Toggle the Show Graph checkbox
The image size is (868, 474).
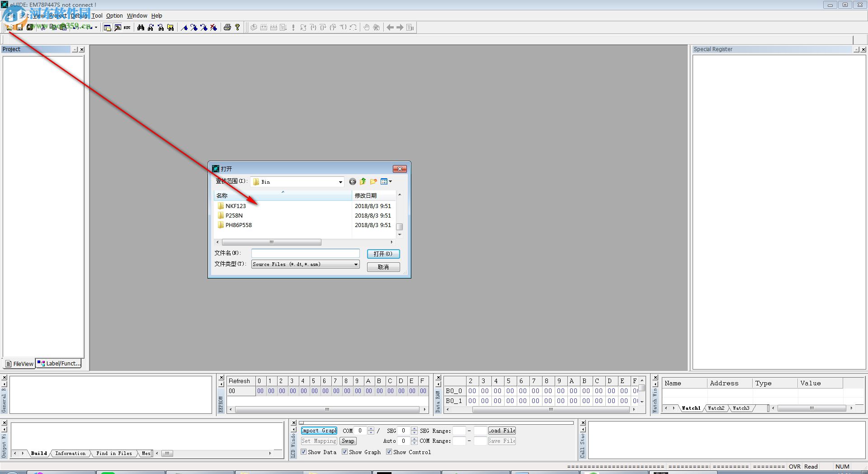pyautogui.click(x=344, y=452)
